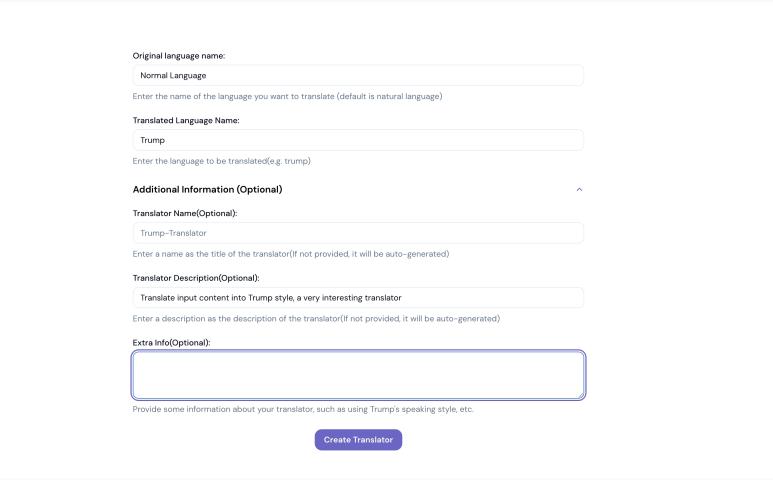
Task: Click the "Translator Description(Optional):" label
Action: (196, 277)
